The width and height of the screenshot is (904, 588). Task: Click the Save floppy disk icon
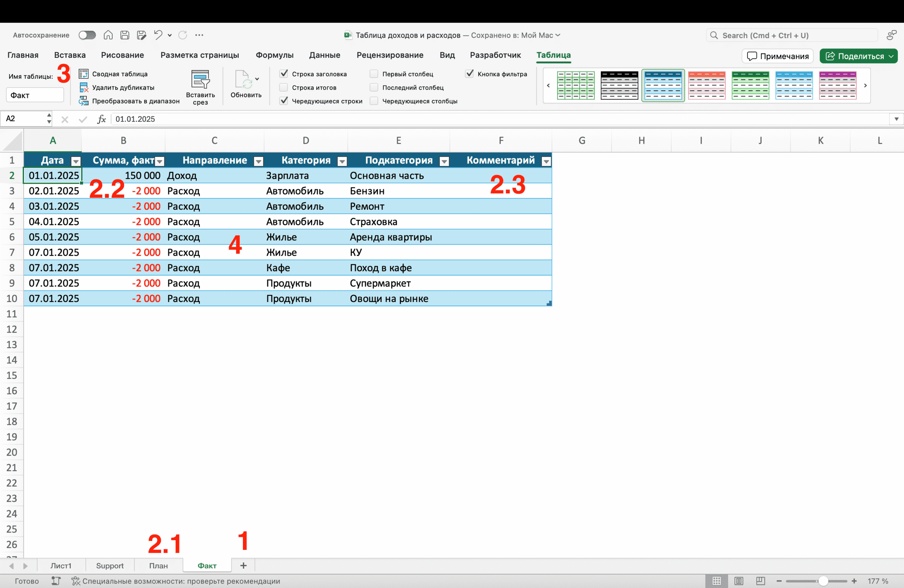[125, 35]
